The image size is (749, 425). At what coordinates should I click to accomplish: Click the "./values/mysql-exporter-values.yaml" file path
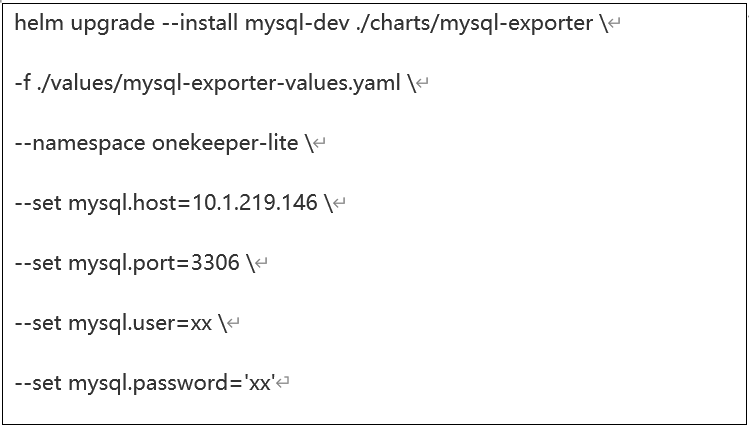pos(220,85)
